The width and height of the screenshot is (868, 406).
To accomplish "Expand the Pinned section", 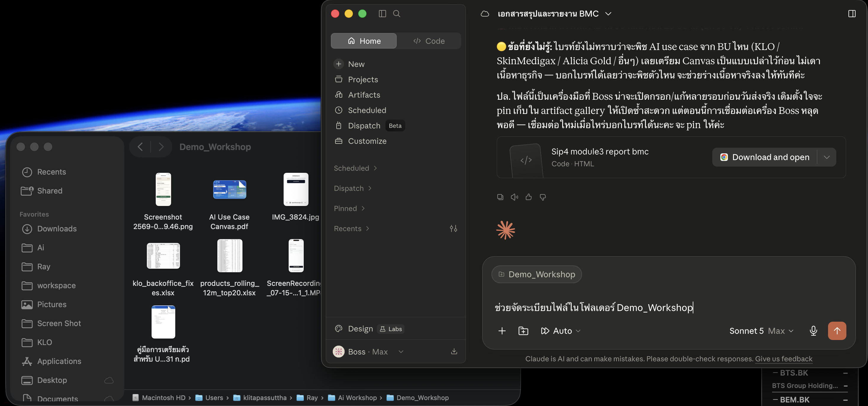I will tap(349, 209).
